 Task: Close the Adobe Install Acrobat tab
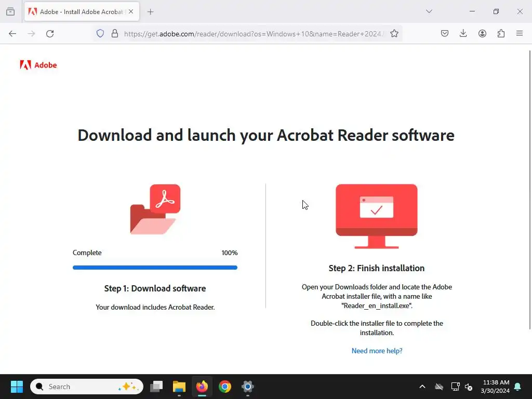pyautogui.click(x=131, y=11)
